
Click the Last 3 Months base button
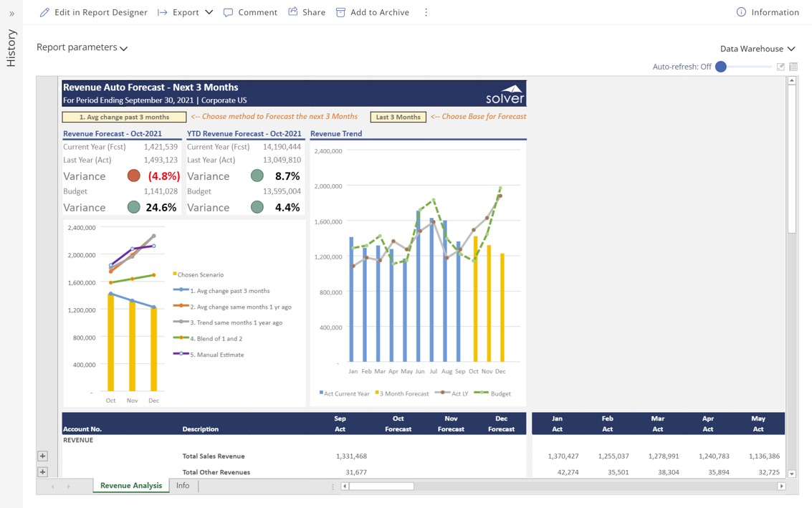coord(398,117)
